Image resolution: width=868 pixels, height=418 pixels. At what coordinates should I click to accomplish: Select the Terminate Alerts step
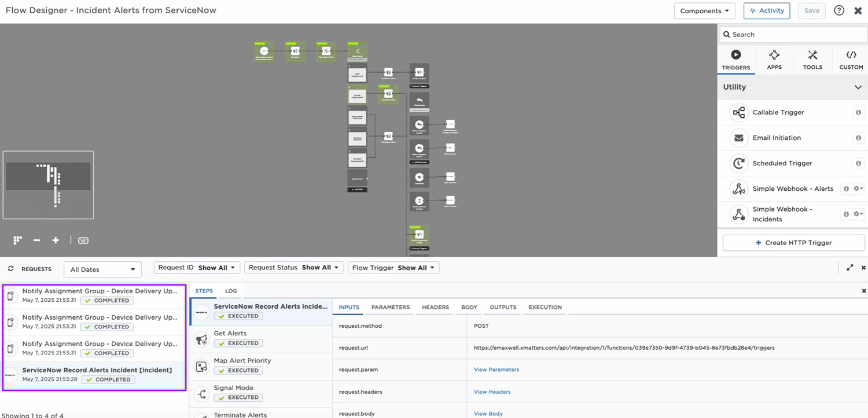(261, 414)
